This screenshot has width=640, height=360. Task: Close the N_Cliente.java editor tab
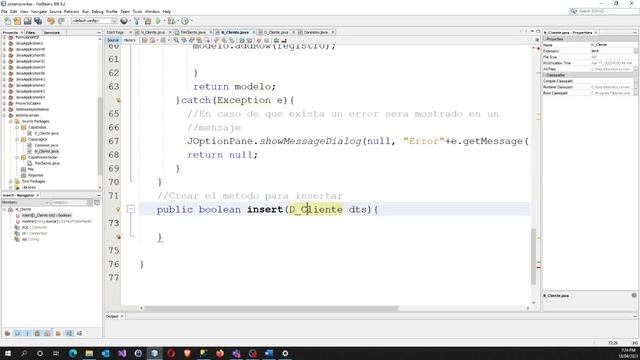pos(253,32)
